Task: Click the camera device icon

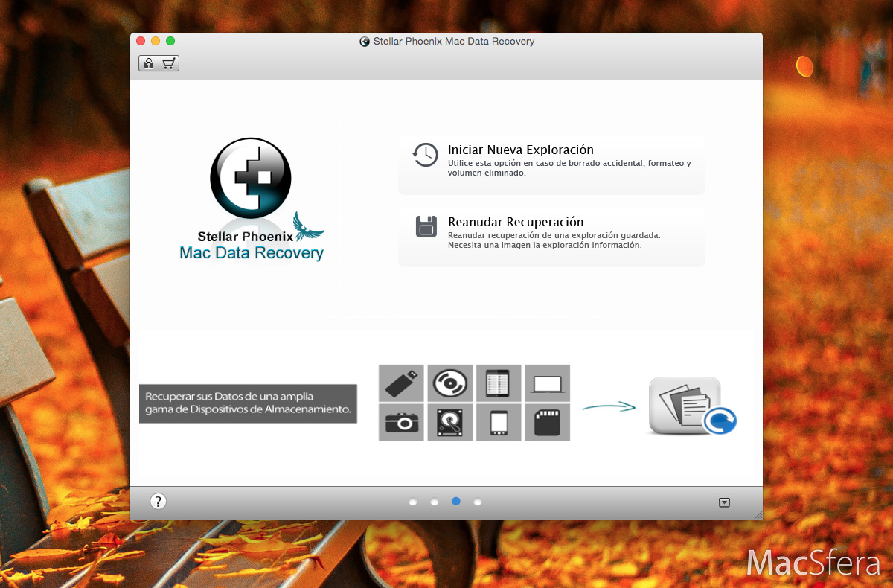Action: tap(401, 423)
